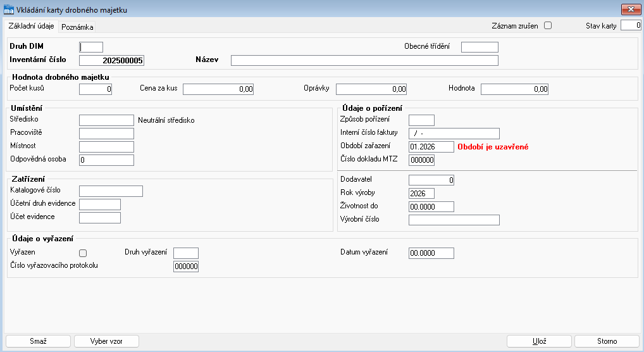Click the Druh vyřazení field
This screenshot has height=352, width=644.
[x=186, y=253]
